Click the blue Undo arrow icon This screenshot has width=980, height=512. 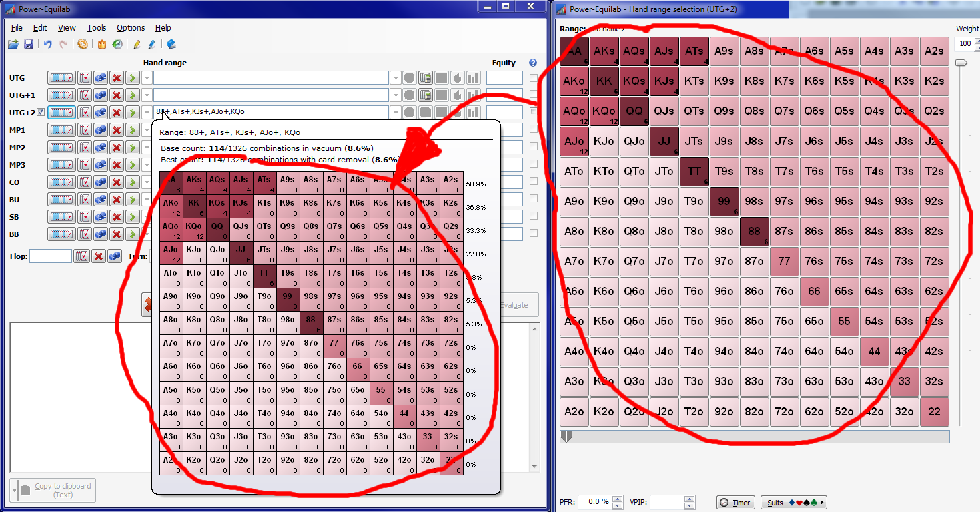tap(47, 44)
